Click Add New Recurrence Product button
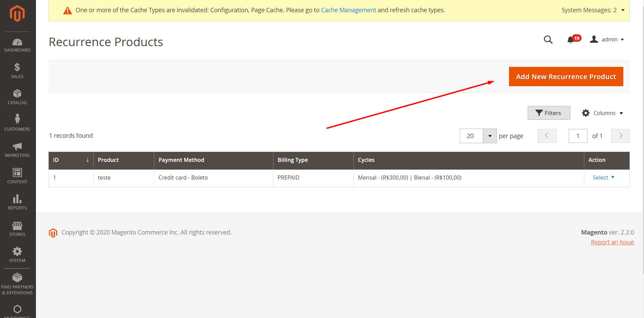Viewport: 644px width, 318px height. click(566, 77)
